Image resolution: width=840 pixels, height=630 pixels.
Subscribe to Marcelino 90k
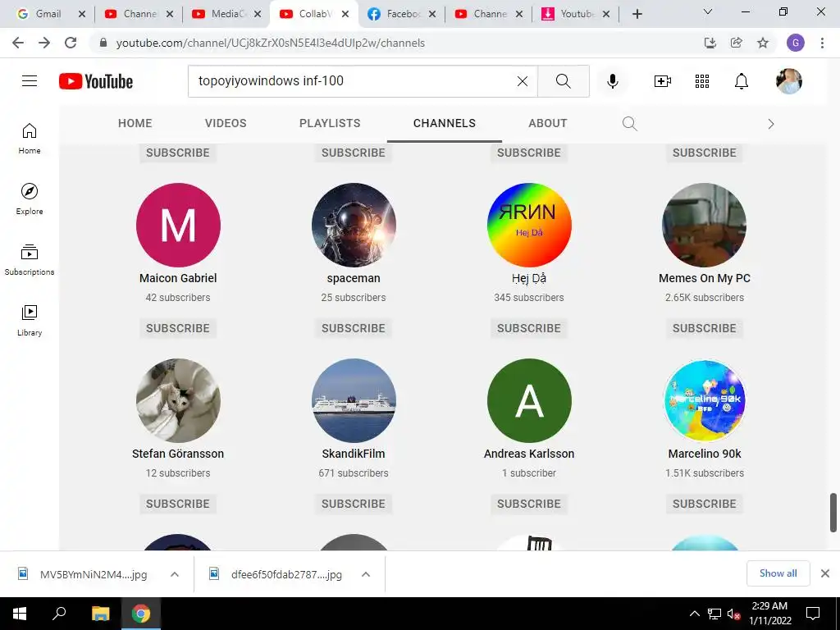(705, 504)
